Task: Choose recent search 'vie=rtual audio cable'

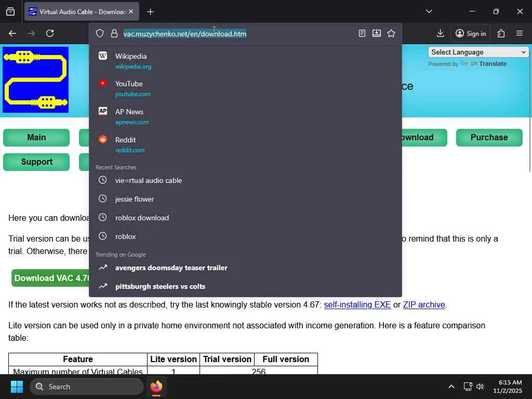Action: (245, 180)
